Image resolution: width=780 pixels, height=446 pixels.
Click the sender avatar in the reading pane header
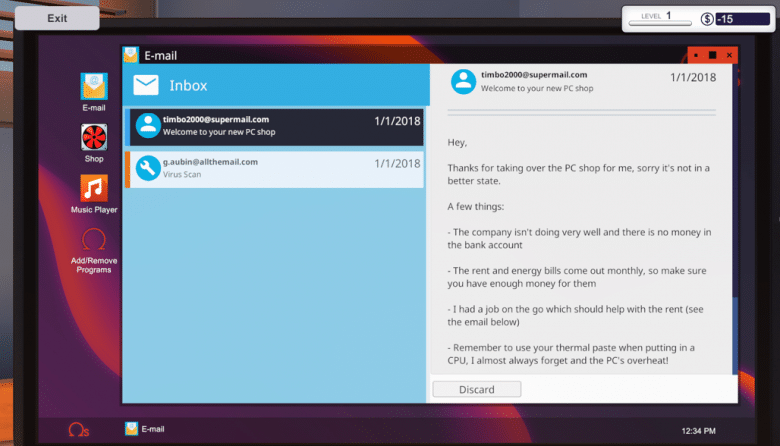click(462, 81)
